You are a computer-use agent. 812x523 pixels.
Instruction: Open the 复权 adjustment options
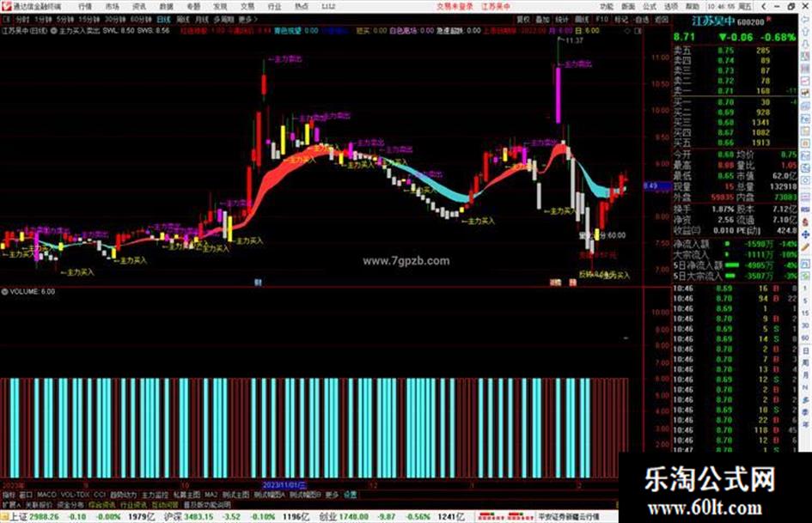tap(523, 19)
